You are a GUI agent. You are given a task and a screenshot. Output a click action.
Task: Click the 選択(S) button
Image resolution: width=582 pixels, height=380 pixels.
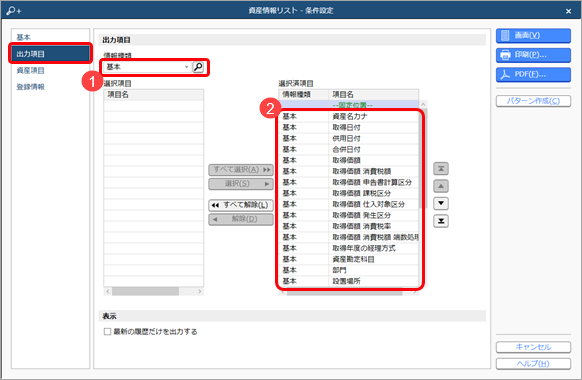(241, 184)
